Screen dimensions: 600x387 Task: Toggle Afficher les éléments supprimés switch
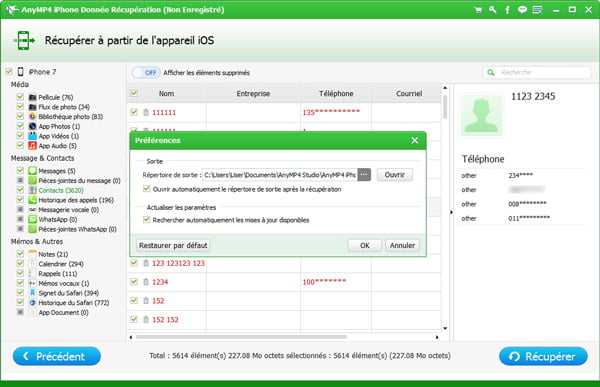pos(146,73)
